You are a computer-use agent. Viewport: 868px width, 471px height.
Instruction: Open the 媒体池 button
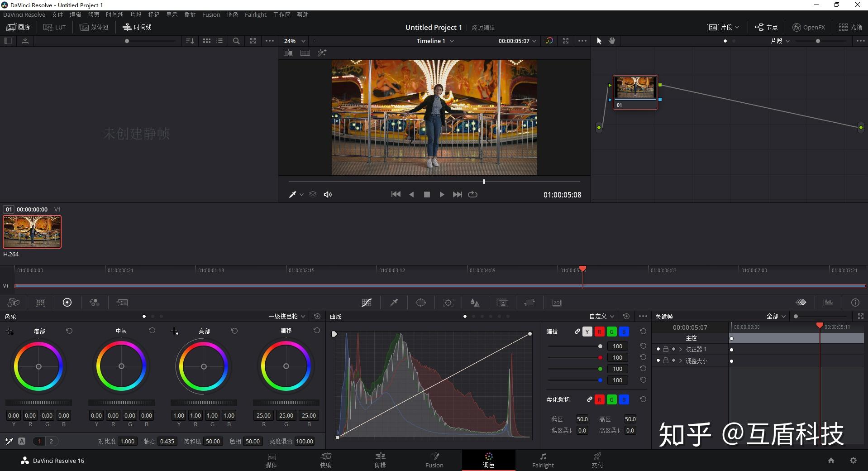click(94, 27)
